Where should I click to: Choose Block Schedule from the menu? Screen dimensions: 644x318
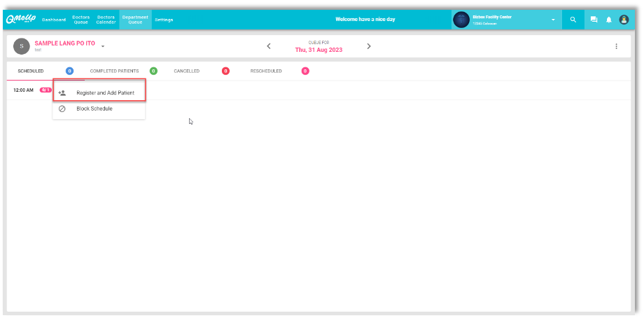pos(94,109)
